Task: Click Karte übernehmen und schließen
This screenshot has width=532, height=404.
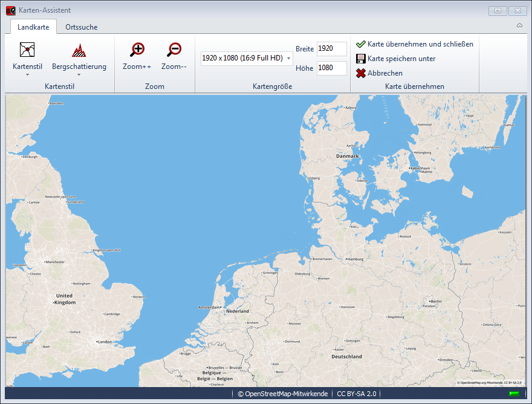Action: click(420, 44)
